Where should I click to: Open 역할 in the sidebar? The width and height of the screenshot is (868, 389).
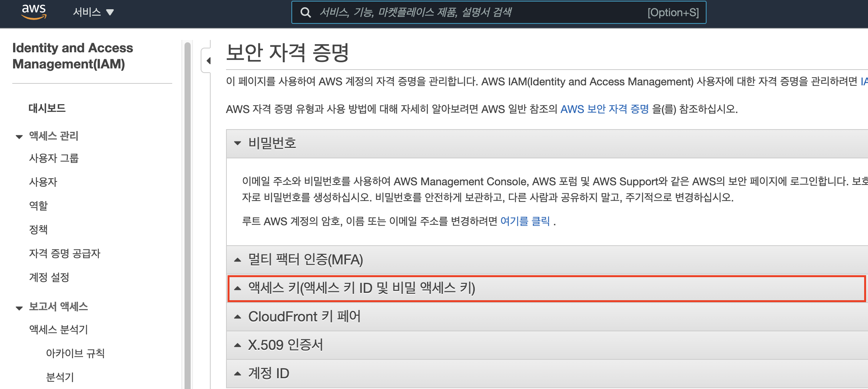pyautogui.click(x=38, y=206)
